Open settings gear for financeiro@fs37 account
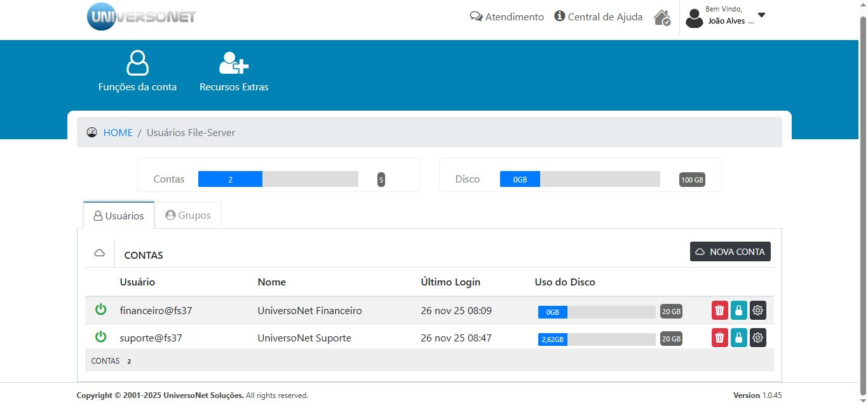Viewport: 868px width, 405px height. [x=757, y=310]
